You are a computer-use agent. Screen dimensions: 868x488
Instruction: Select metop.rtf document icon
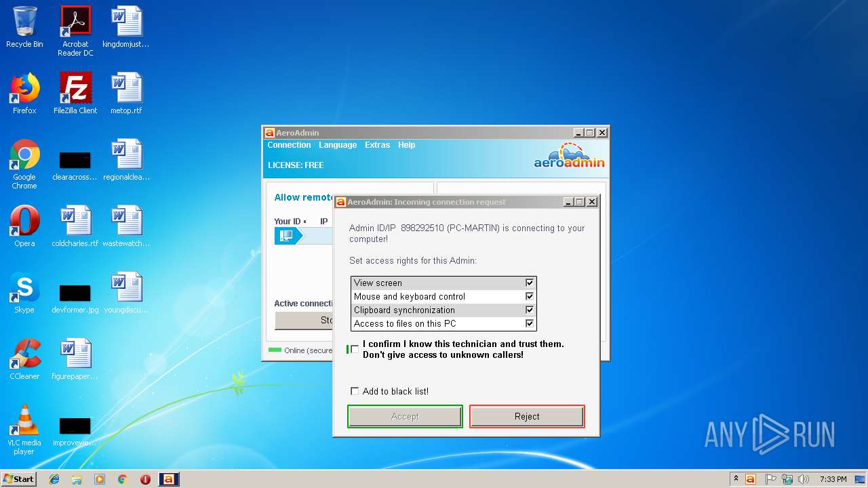(x=126, y=94)
